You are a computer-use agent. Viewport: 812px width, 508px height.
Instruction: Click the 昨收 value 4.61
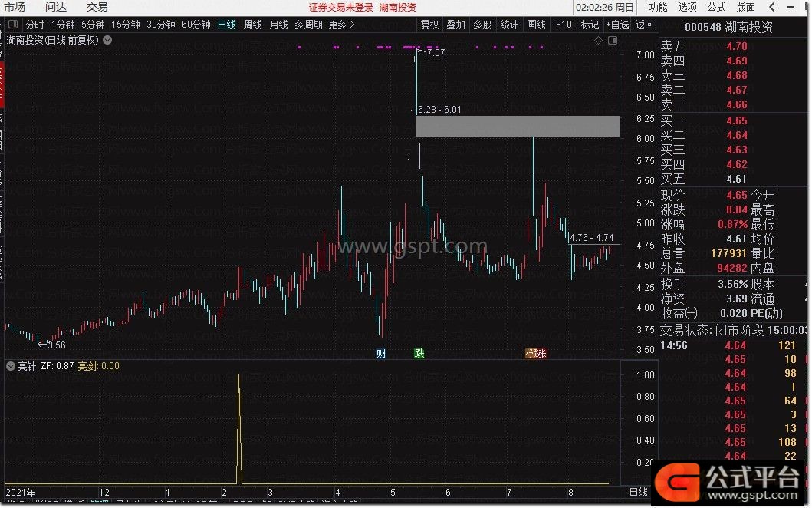pos(736,239)
